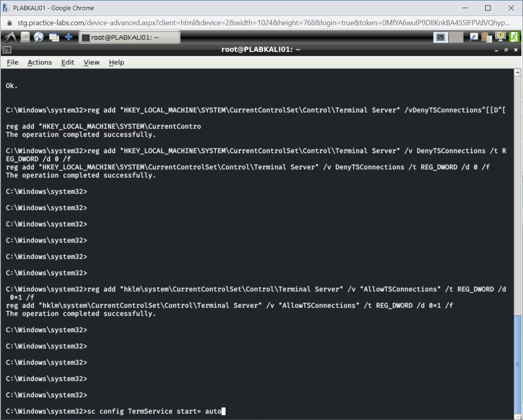The height and width of the screenshot is (420, 523).
Task: Open the web browser globe icon
Action: click(x=39, y=37)
